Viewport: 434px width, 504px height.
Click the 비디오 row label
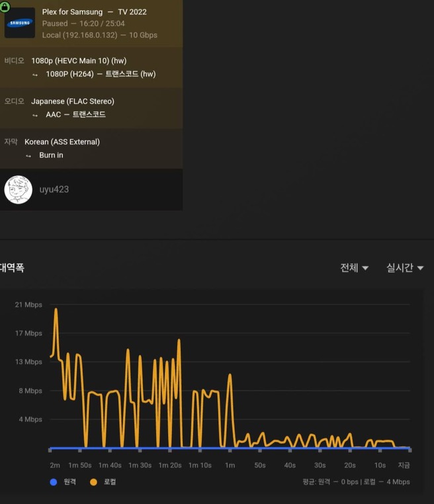(x=14, y=60)
